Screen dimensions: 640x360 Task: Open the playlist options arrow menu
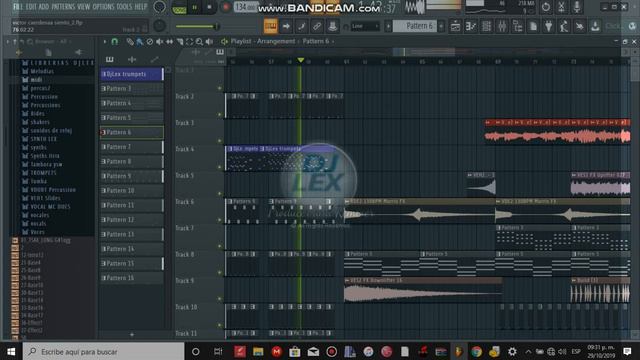point(105,42)
